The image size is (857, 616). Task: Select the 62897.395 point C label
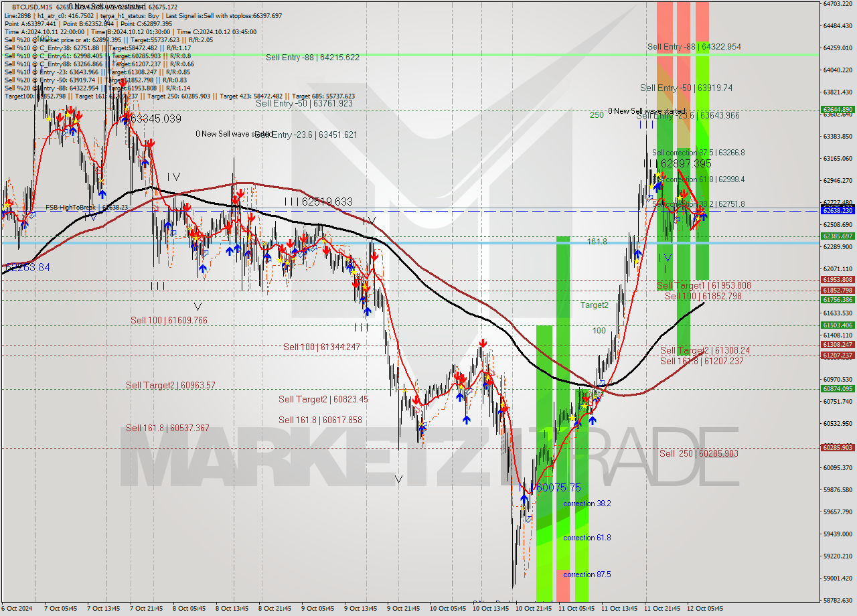point(686,163)
